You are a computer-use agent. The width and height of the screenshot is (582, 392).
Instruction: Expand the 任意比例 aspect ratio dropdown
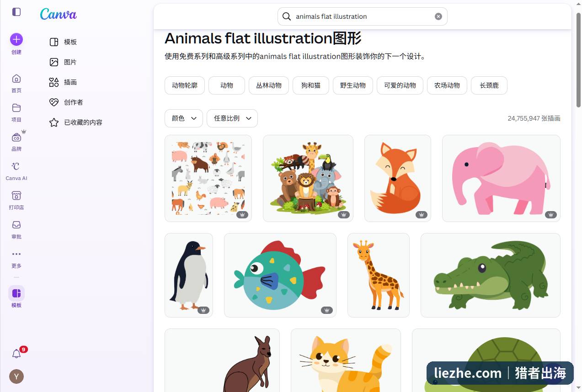[232, 118]
